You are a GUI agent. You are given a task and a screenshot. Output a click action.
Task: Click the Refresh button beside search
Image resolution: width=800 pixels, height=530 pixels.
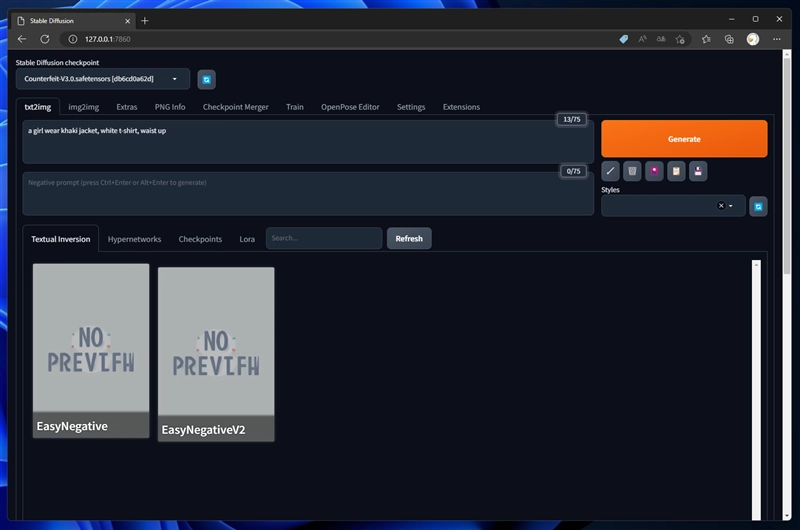coord(409,239)
